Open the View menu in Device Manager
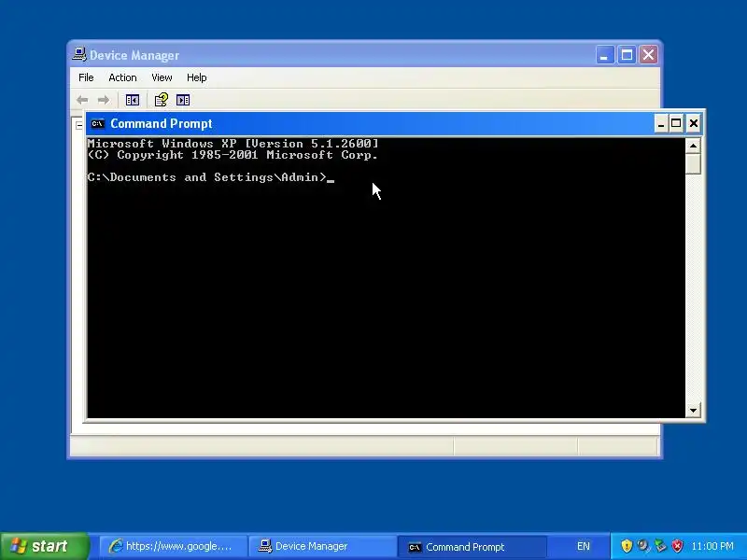747x560 pixels. (x=162, y=77)
